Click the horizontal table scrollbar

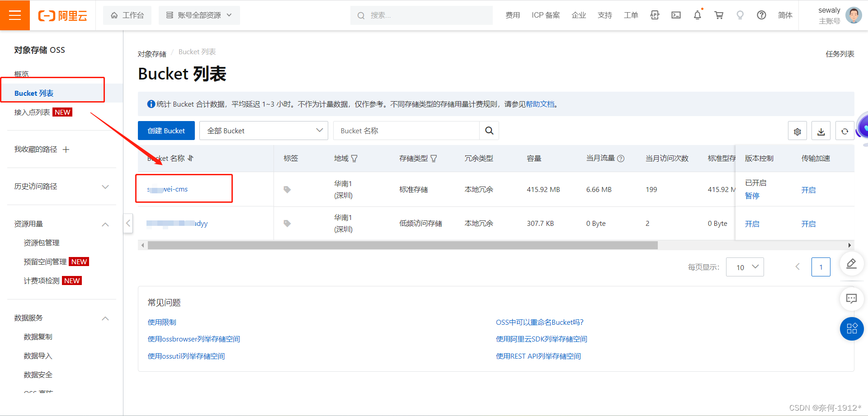tap(402, 245)
